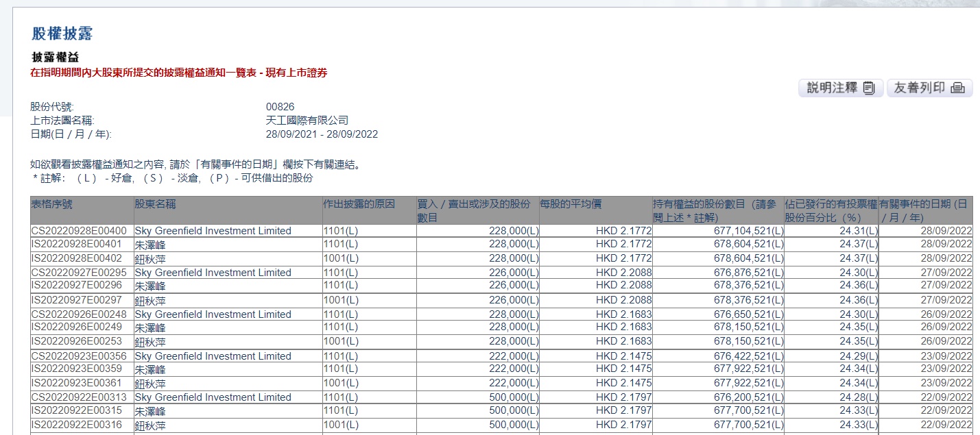Open 朱澤峰 shareholder link in row IS20220926E00249
Viewport: 980px width, 435px height.
tap(150, 327)
